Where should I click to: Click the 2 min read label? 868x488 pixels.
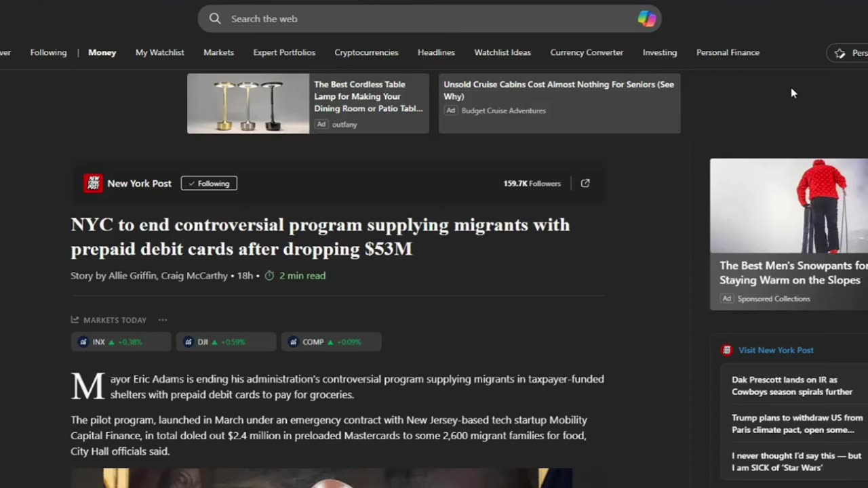(x=302, y=276)
